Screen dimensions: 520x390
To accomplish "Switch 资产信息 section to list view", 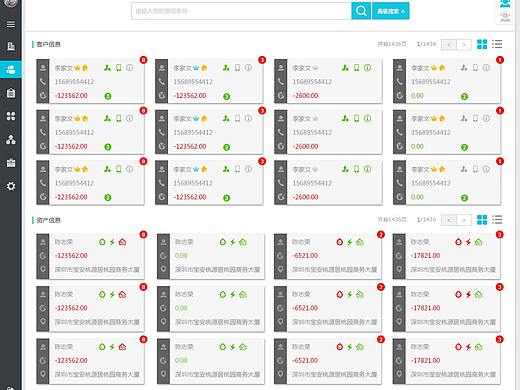I will [497, 220].
